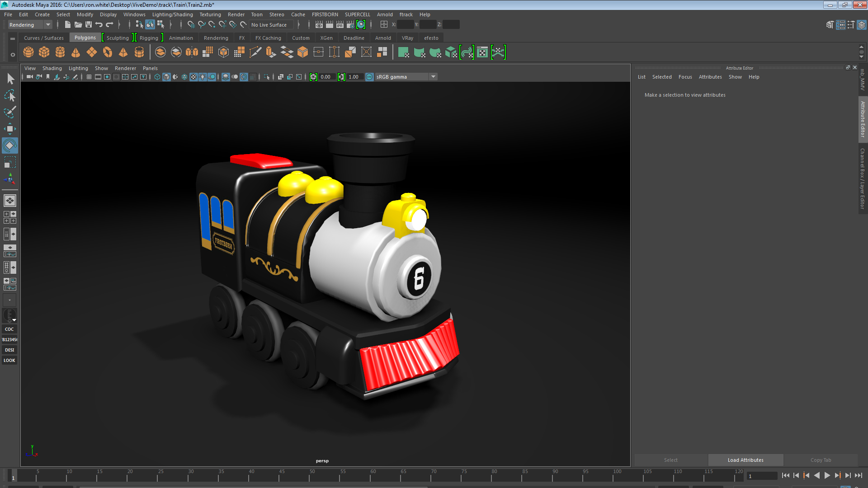Toggle the viewport grid display
Screen dimensions: 868x488
tap(89, 77)
